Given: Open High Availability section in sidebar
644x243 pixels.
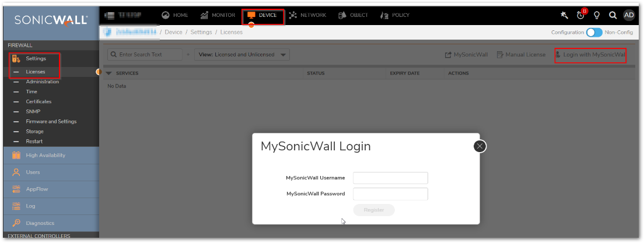Looking at the screenshot, I should click(45, 156).
